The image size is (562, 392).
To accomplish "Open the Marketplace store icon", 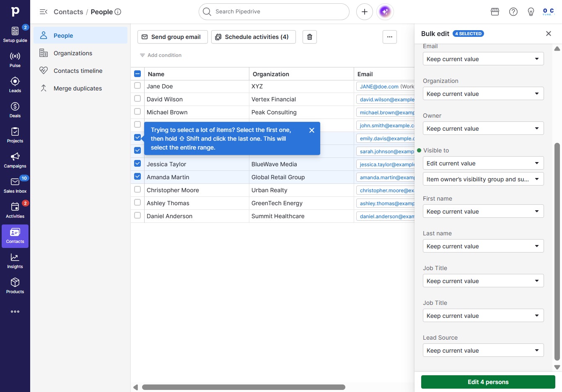I will pos(495,12).
